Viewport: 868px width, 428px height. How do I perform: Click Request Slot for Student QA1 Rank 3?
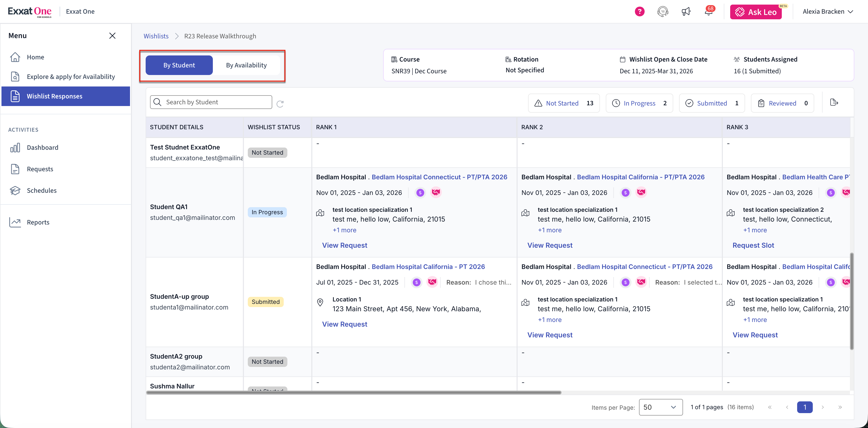point(753,245)
